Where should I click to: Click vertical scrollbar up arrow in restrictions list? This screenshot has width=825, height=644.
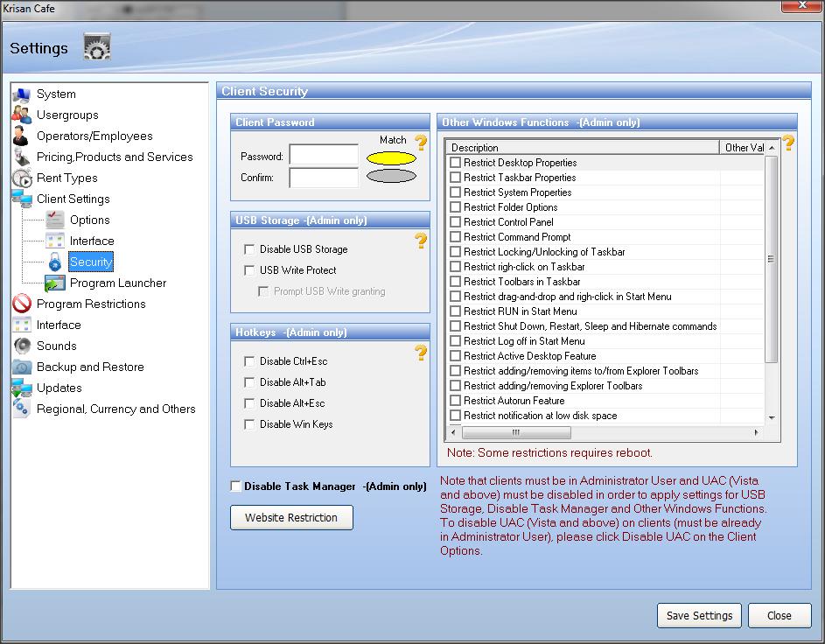click(x=772, y=148)
